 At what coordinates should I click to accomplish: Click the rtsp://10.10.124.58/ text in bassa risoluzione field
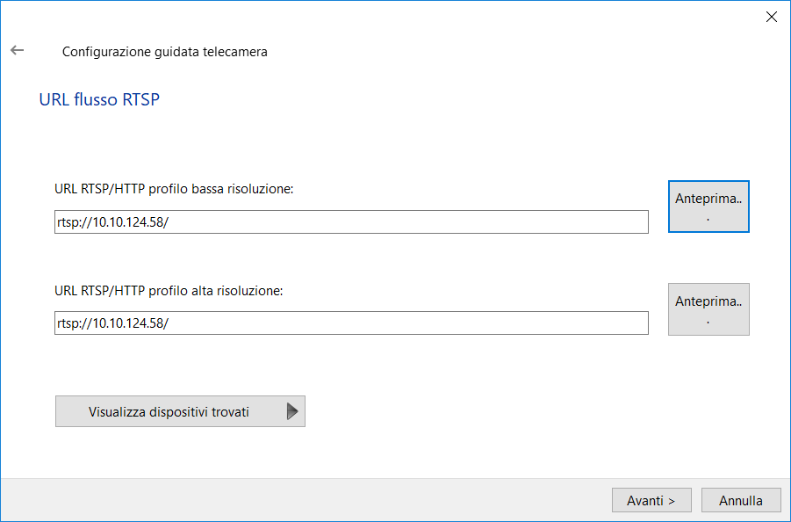(x=112, y=222)
